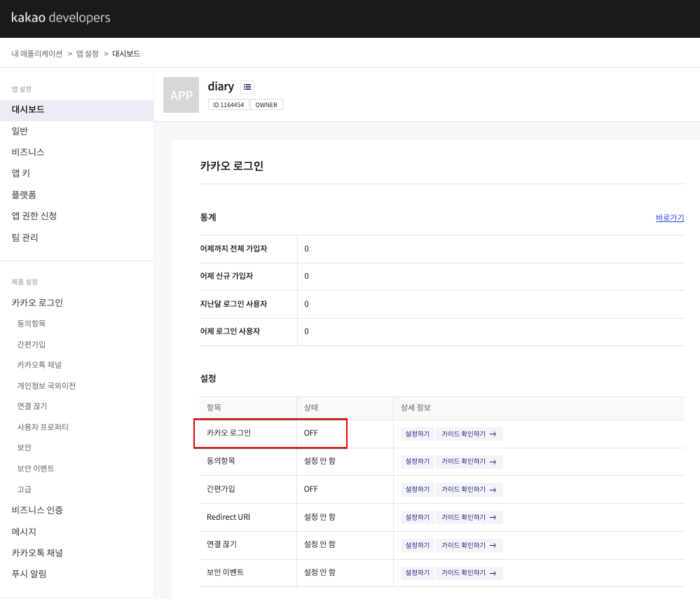Click 설정하기 in the 보안 이벤트 row

click(x=418, y=573)
